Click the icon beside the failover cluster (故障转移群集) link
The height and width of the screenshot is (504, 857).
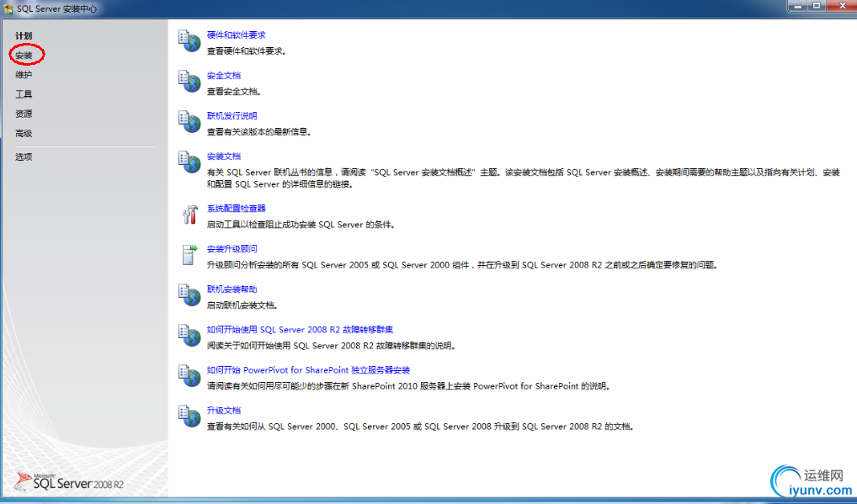coord(189,336)
